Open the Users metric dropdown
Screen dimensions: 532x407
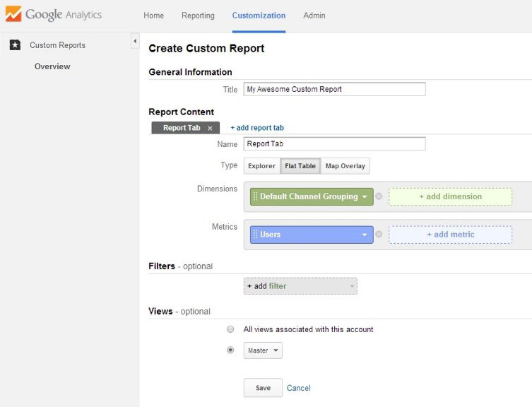(365, 235)
